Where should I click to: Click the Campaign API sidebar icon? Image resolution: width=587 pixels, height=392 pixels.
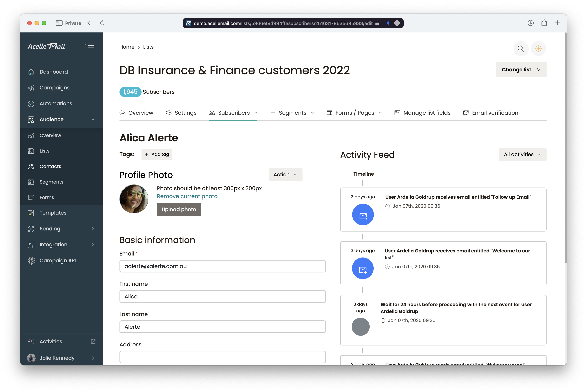[x=31, y=261]
